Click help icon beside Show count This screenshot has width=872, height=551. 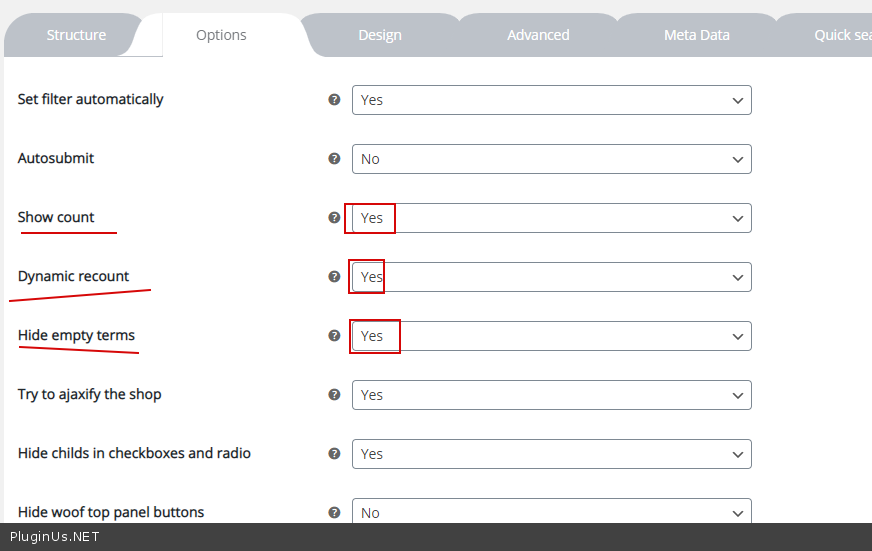point(335,218)
